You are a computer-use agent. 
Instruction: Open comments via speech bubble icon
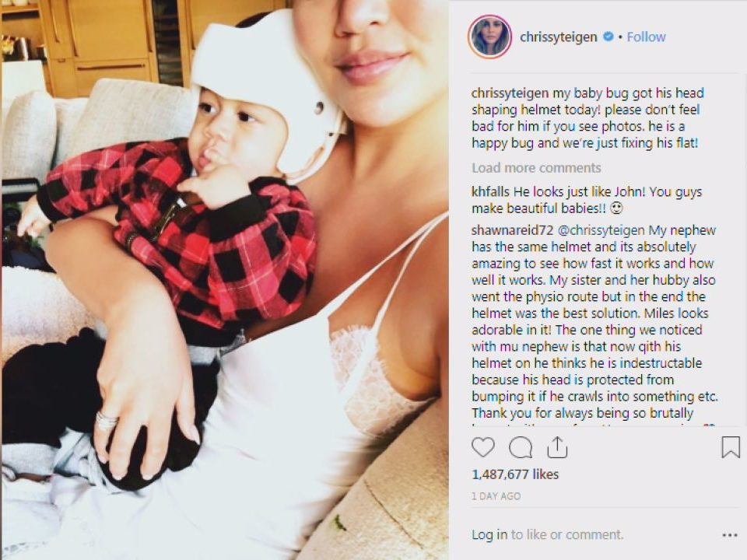pyautogui.click(x=521, y=448)
